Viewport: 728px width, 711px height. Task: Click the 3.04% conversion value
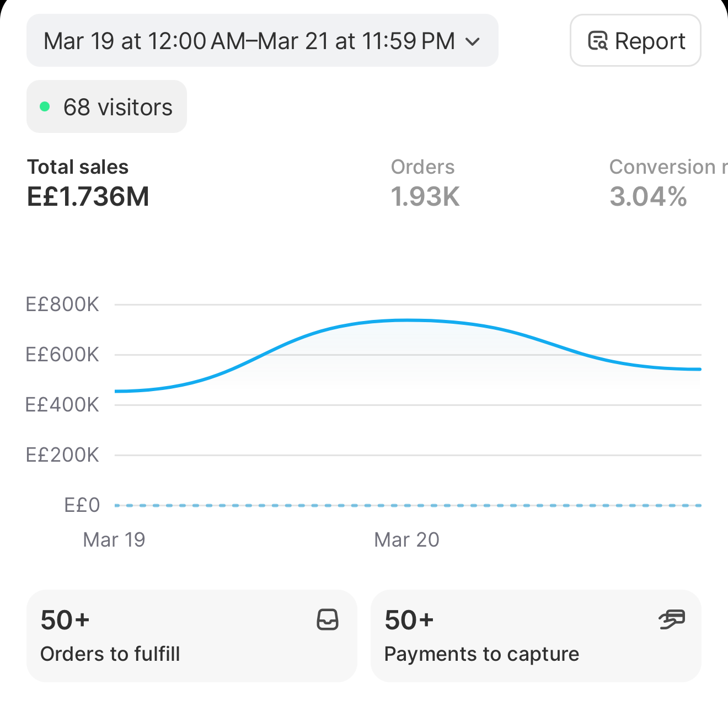649,197
